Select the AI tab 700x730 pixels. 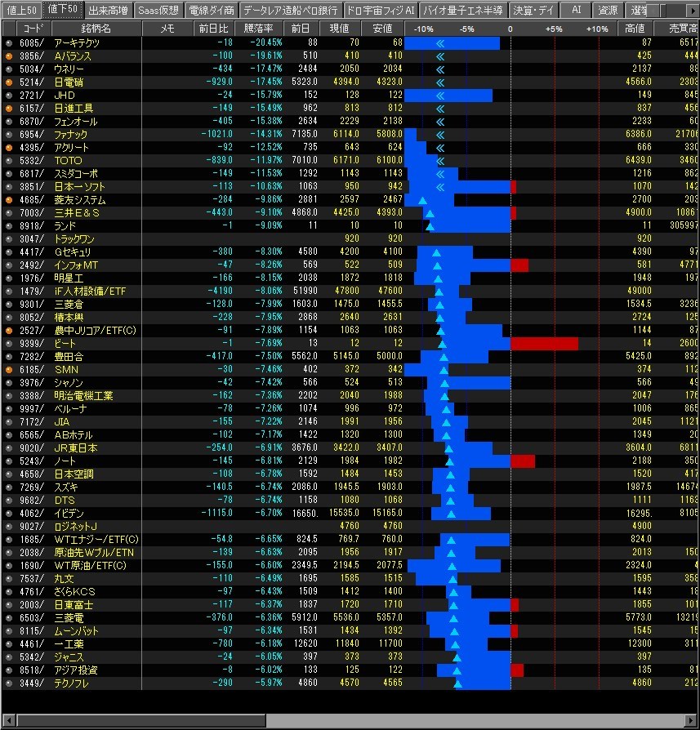[576, 11]
